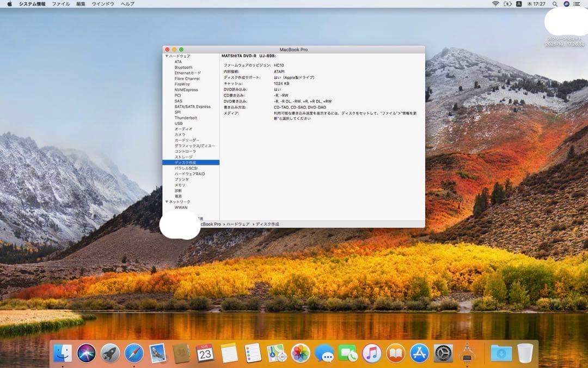Open iTunes music note icon in Dock

(x=372, y=353)
